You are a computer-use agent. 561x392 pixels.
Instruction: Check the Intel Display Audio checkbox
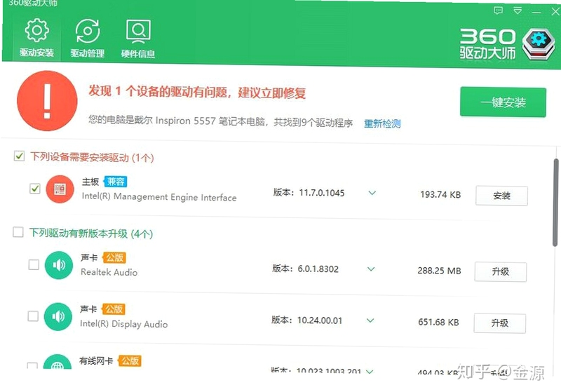[33, 316]
